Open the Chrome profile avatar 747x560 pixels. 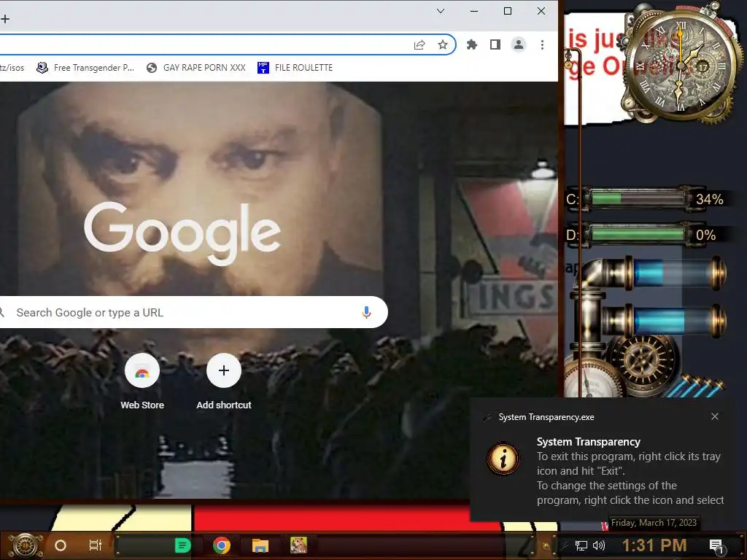point(519,44)
